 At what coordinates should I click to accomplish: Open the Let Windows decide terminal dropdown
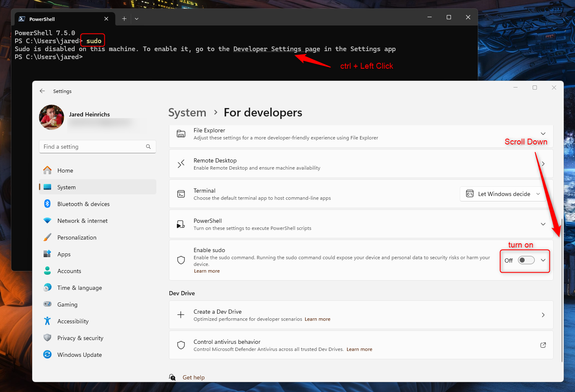502,194
